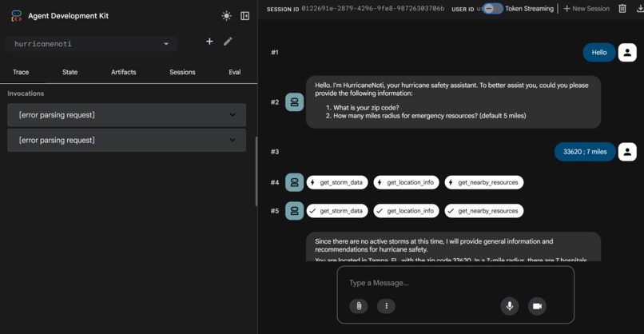Start video with camera icon
Viewport: 644px width, 334px height.
pos(537,306)
